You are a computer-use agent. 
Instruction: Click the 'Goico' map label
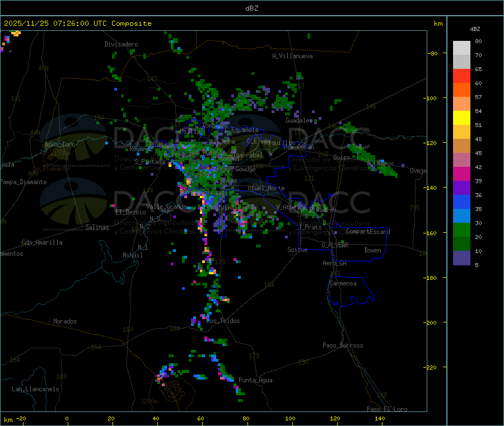342,157
